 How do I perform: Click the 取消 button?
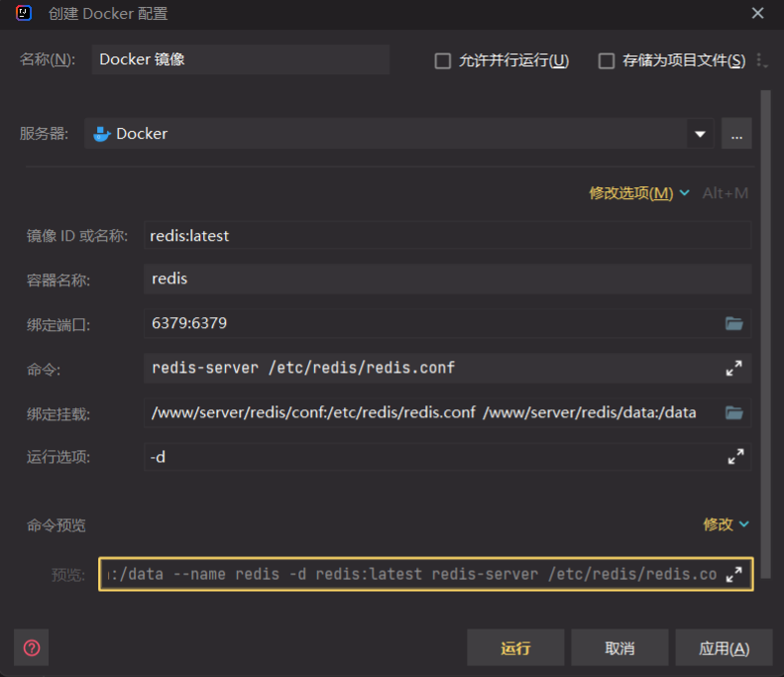point(620,648)
